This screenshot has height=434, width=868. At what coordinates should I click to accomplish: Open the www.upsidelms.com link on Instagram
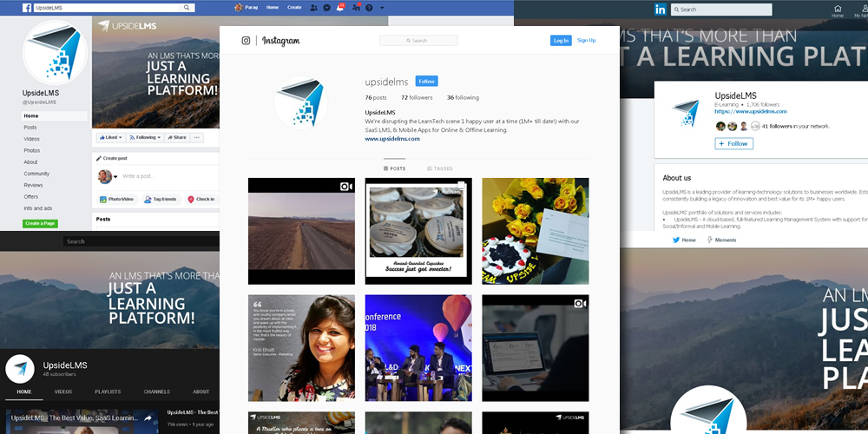[392, 139]
